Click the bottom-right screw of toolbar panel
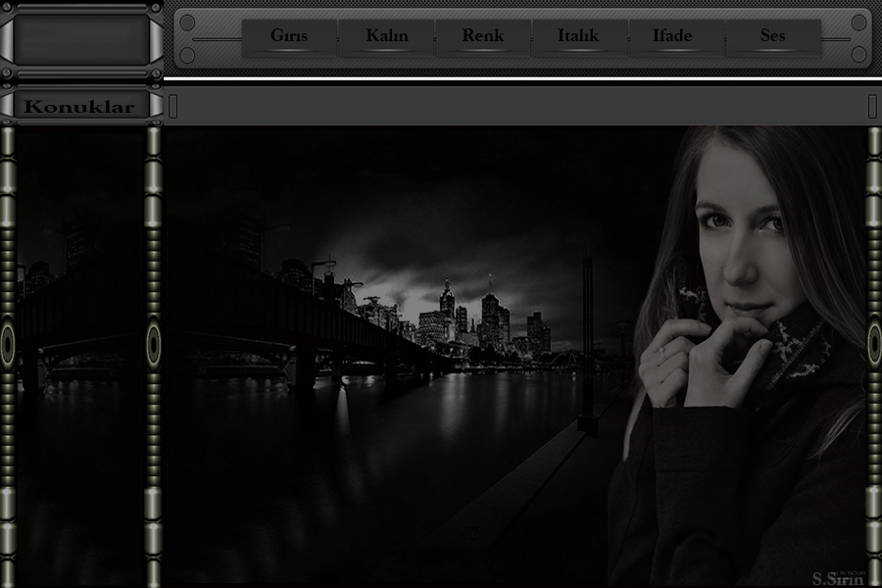Screen dimensions: 882x588 [857, 55]
